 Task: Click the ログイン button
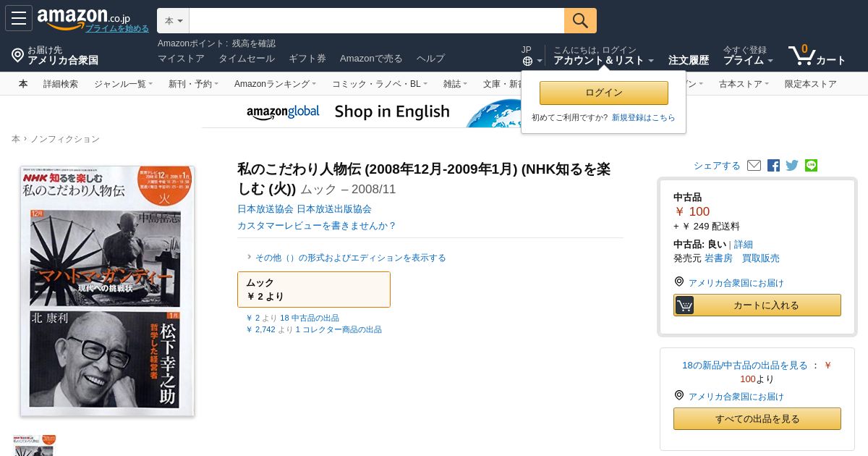604,93
